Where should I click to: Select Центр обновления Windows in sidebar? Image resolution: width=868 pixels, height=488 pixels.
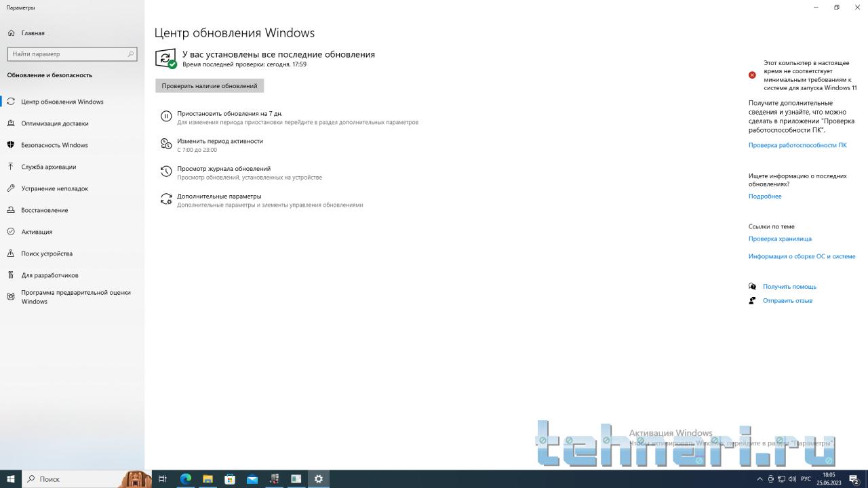(x=72, y=102)
